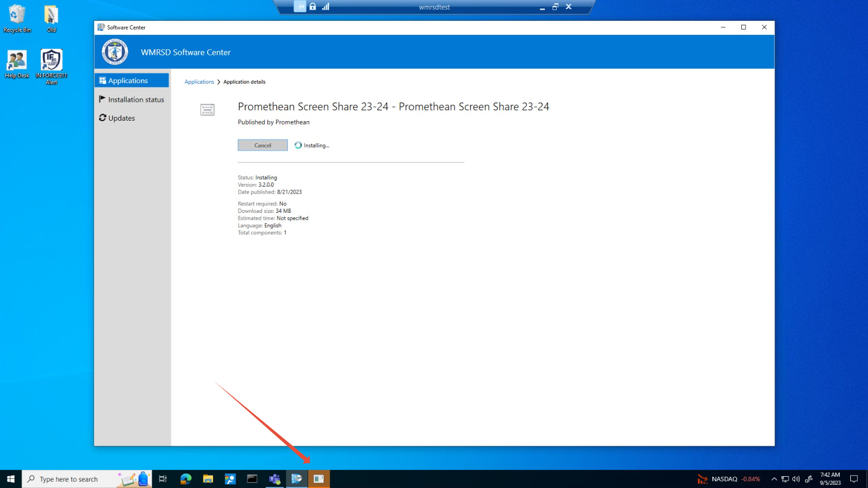Click the Applications breadcrumb link
Screen dimensions: 868x488
[x=199, y=82]
